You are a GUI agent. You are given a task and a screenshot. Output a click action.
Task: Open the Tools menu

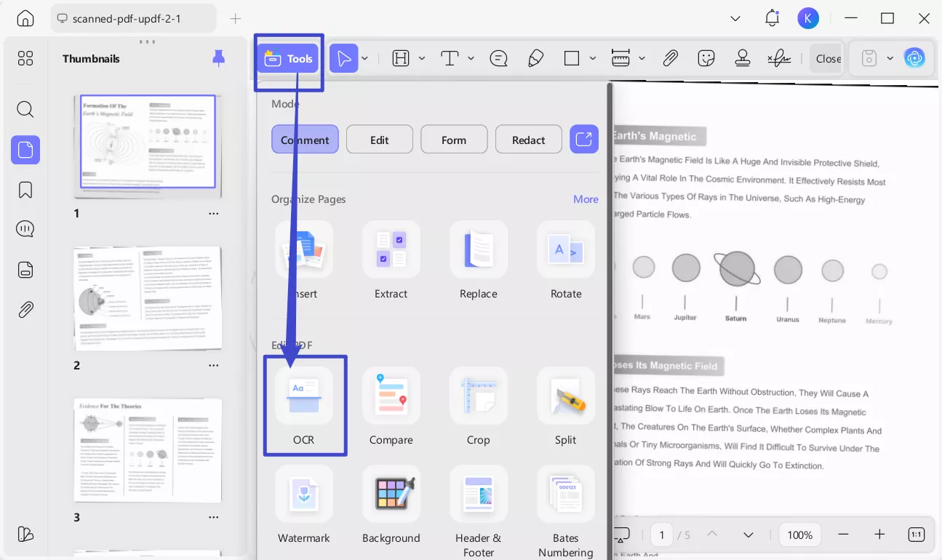click(288, 59)
